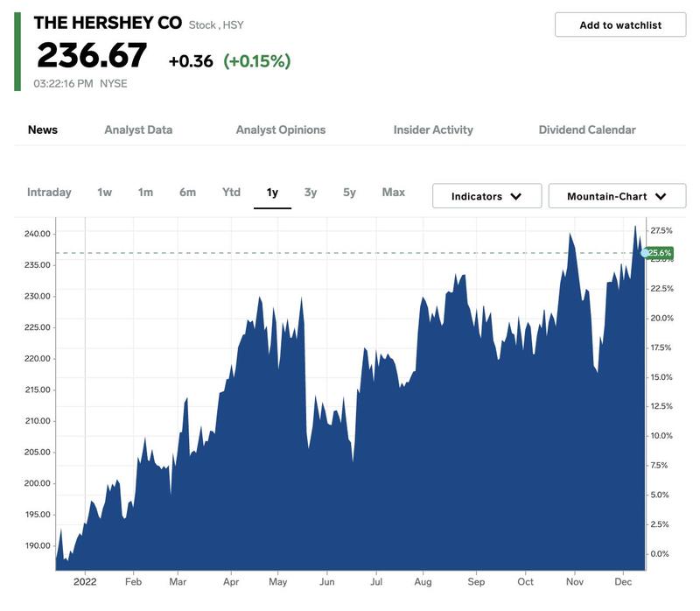Click the Nov x-axis label
This screenshot has width=700, height=611.
(575, 582)
